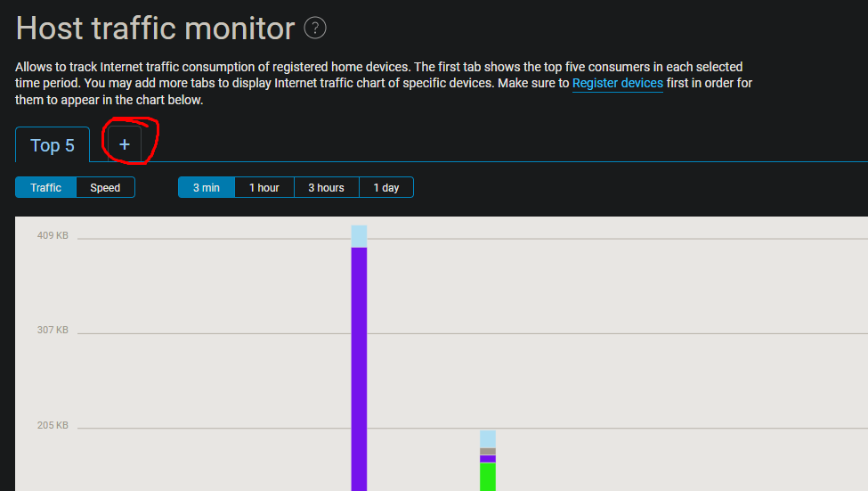Screen dimensions: 868x491
Task: Switch chart to Speed mode
Action: 105,187
